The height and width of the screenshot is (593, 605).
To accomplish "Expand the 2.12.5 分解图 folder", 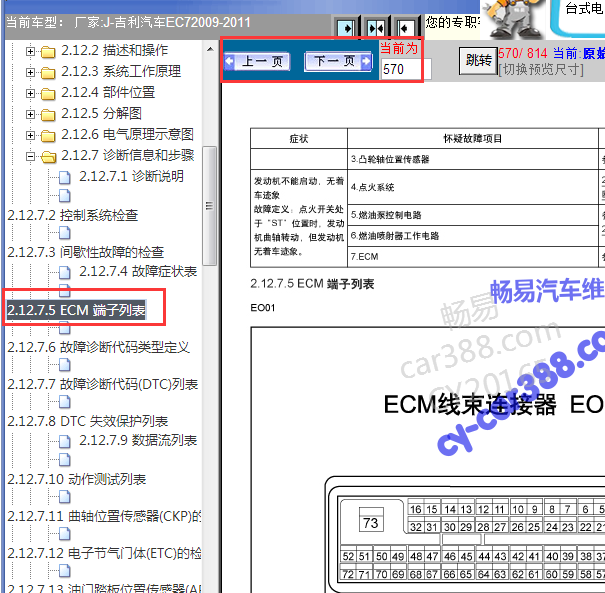I will 30,114.
